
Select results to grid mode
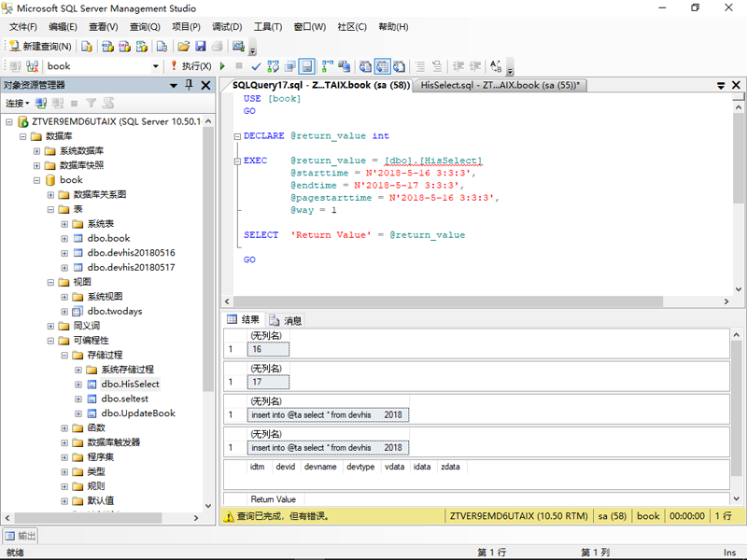[x=383, y=66]
